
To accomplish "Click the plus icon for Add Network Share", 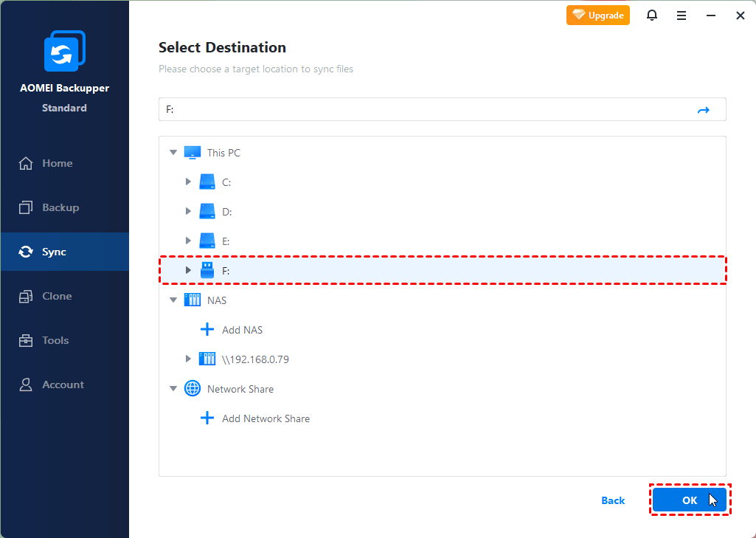I will coord(207,418).
